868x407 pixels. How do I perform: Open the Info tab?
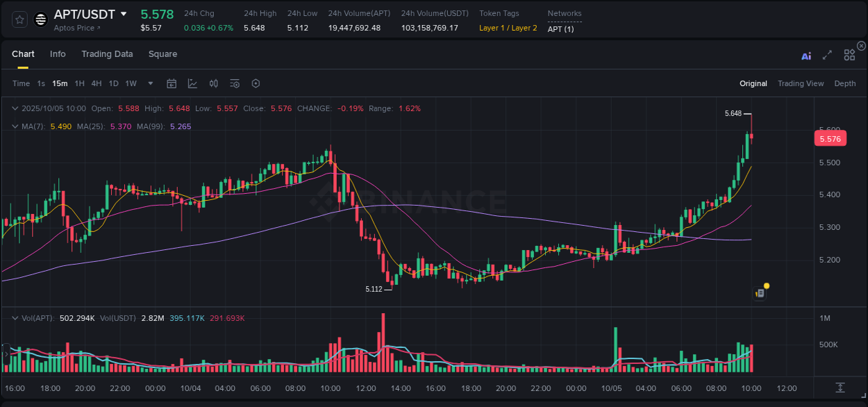pyautogui.click(x=58, y=54)
